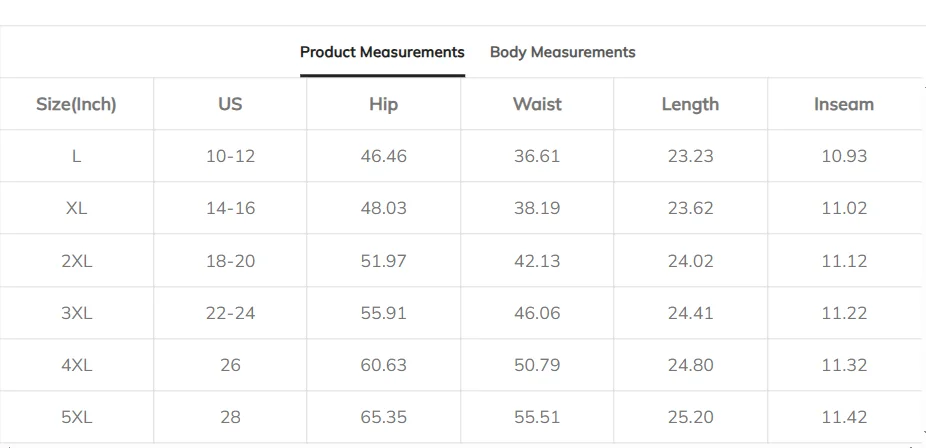Click the inseam value 11.42

point(844,417)
